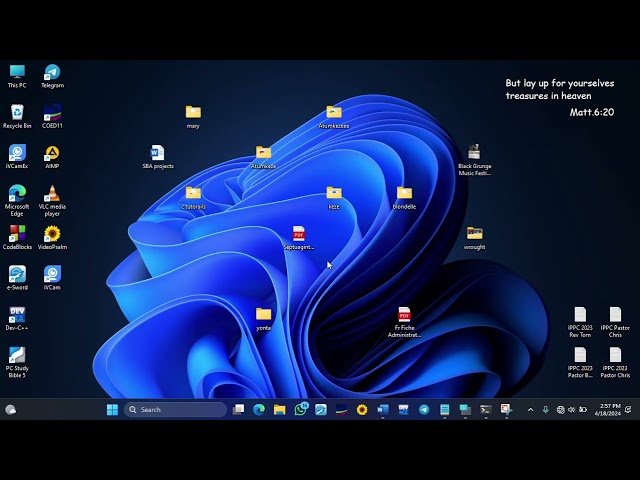The height and width of the screenshot is (480, 640).
Task: Select the IPPC 2023 Pastor B file
Action: point(580,362)
